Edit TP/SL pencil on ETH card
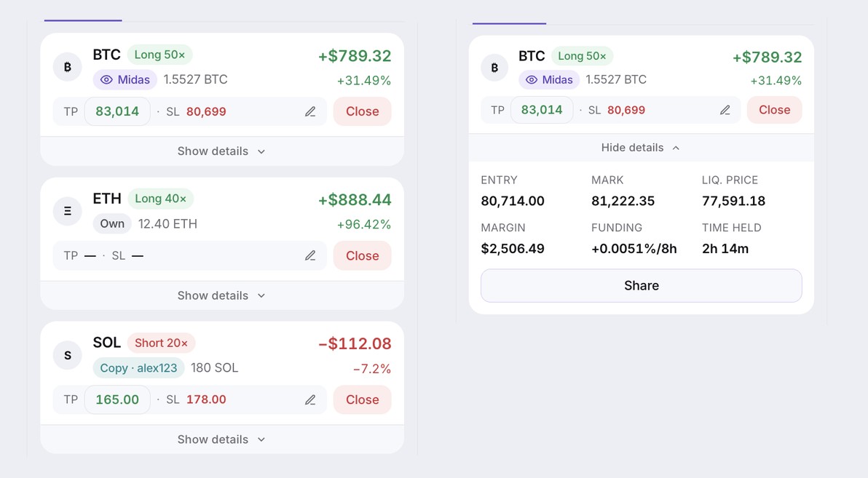The image size is (868, 478). pyautogui.click(x=310, y=255)
